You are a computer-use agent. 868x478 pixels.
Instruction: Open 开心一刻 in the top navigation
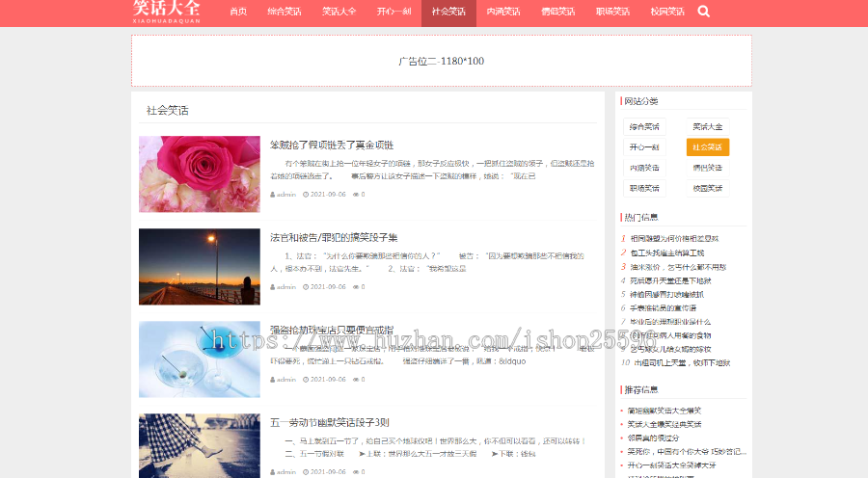394,12
